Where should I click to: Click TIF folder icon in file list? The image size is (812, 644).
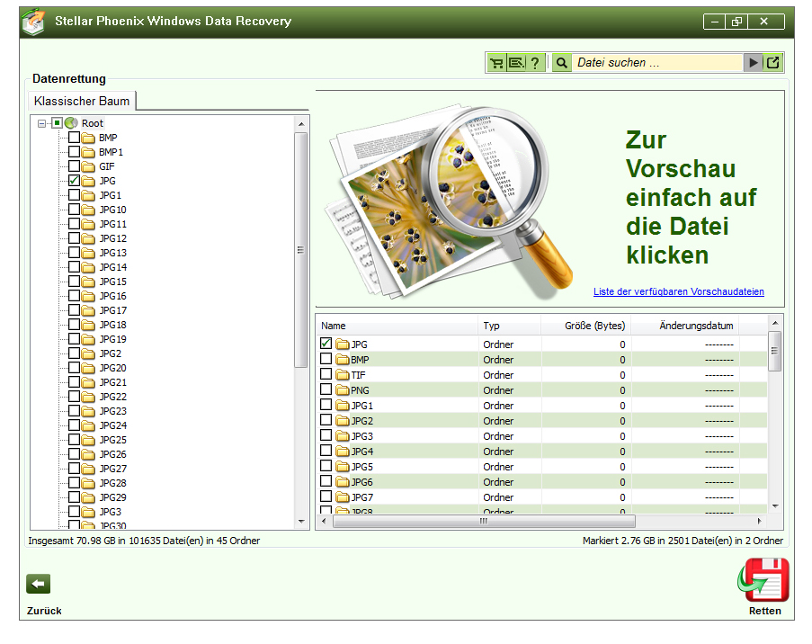[x=342, y=374]
